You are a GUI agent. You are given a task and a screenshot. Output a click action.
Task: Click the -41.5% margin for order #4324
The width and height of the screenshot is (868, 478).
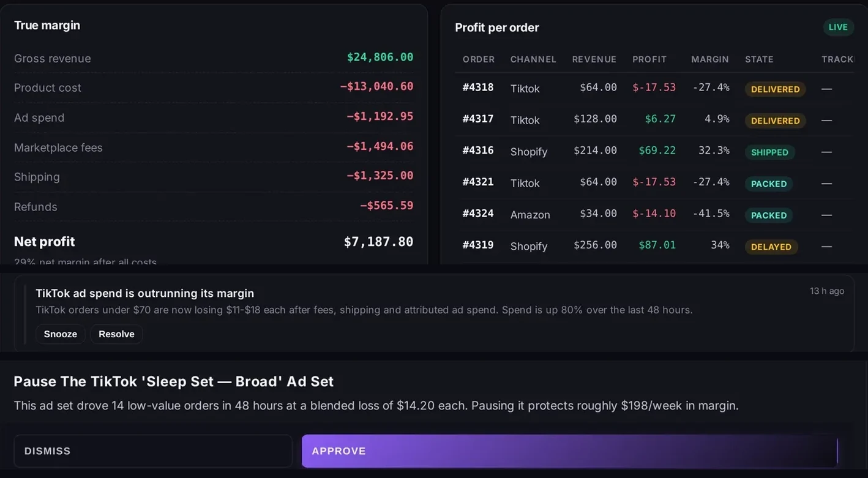pos(711,214)
